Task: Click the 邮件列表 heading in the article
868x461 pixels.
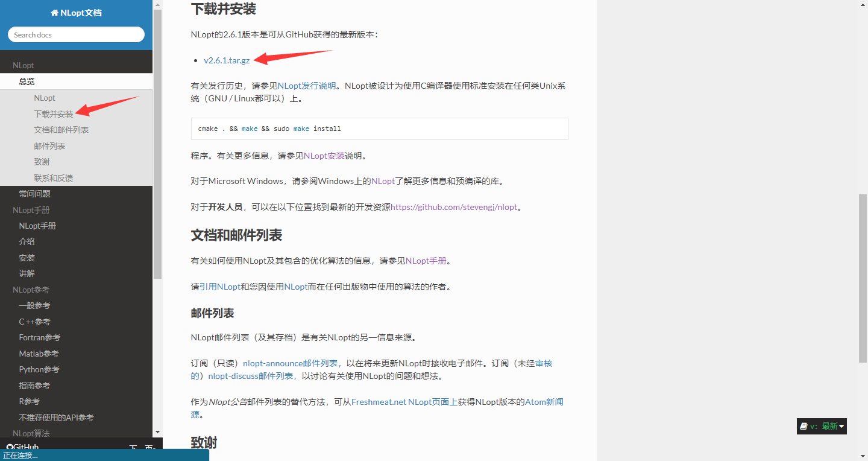Action: [x=212, y=313]
